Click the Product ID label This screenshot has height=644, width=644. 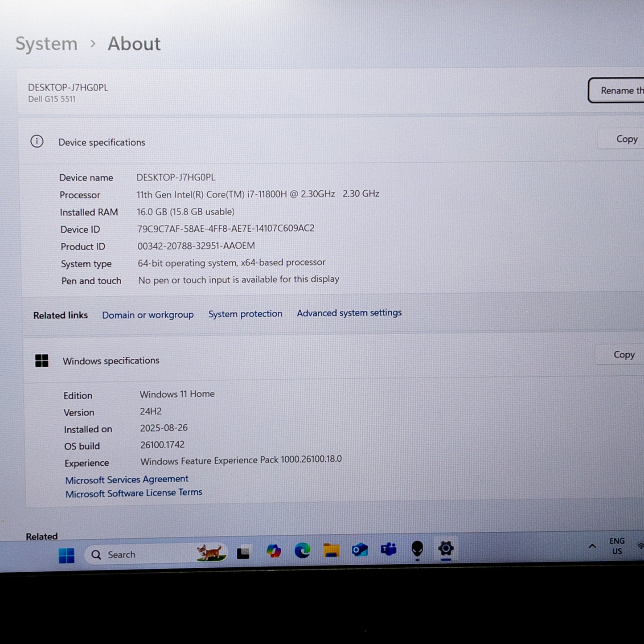pyautogui.click(x=83, y=246)
